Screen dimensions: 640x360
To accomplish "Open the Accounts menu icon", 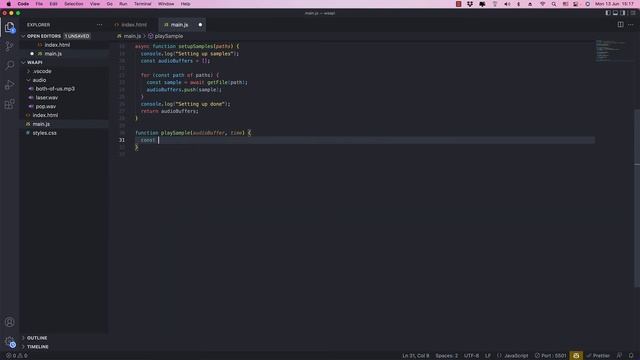I will (9, 322).
